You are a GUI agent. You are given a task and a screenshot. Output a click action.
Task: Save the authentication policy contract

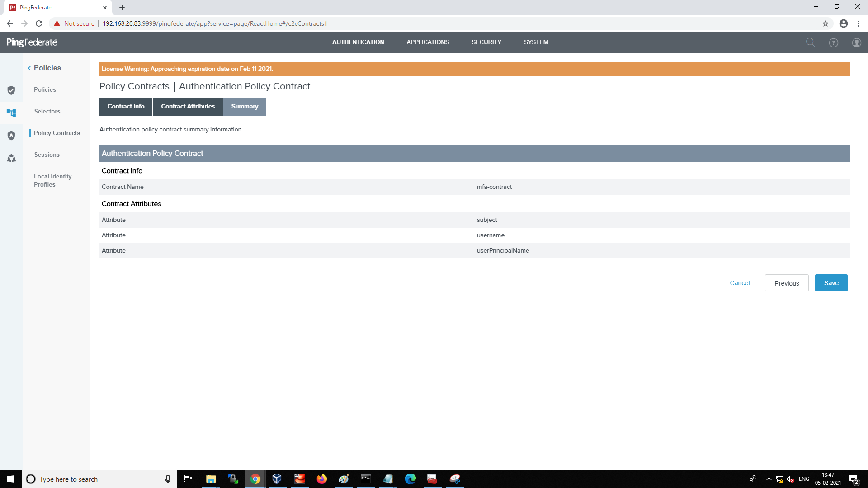(x=831, y=283)
